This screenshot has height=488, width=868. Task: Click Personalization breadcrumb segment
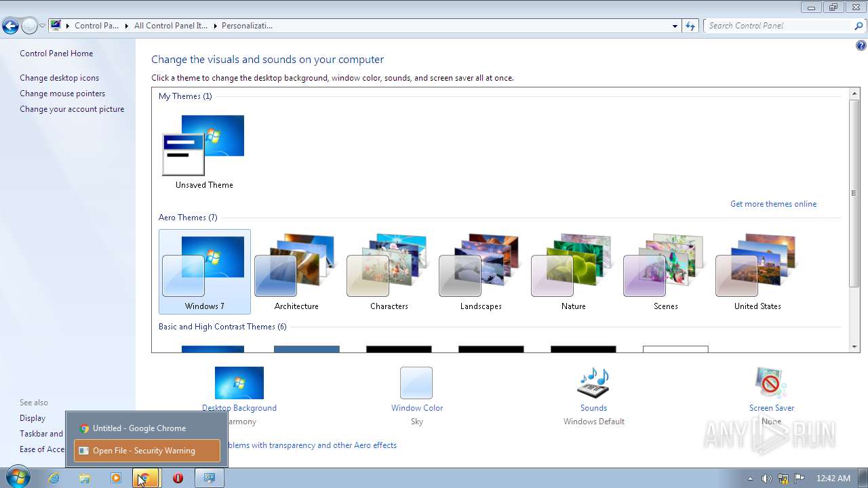tap(247, 26)
